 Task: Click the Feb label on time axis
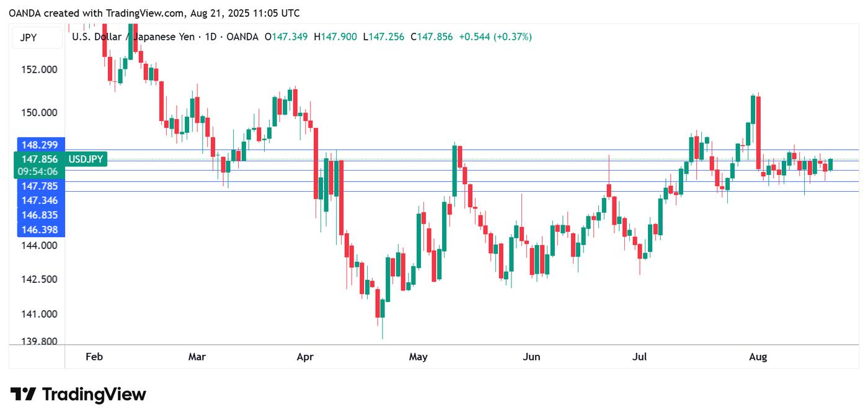click(94, 357)
